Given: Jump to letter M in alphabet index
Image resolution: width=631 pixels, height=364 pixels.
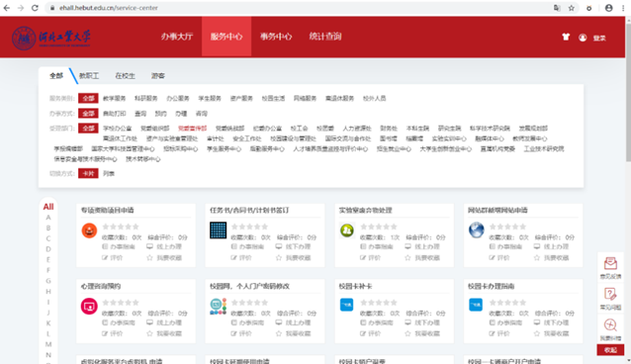Looking at the screenshot, I should [48, 344].
